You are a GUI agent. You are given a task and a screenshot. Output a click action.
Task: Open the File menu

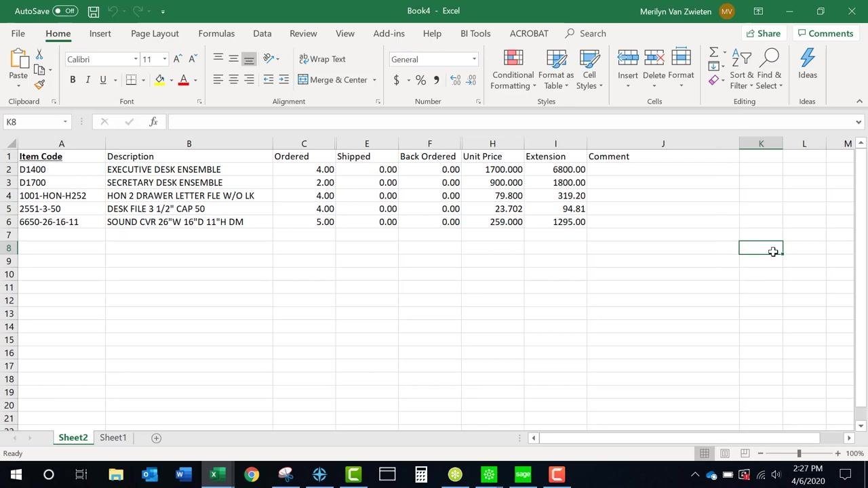tap(18, 33)
